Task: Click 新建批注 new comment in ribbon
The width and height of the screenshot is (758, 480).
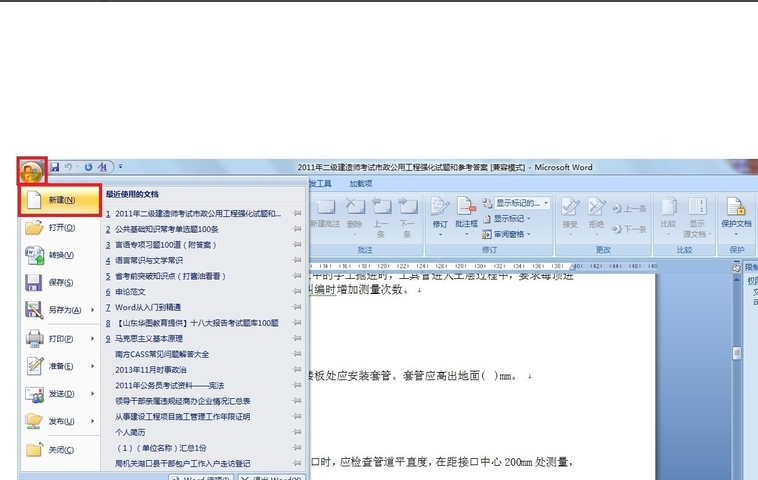Action: pos(325,214)
